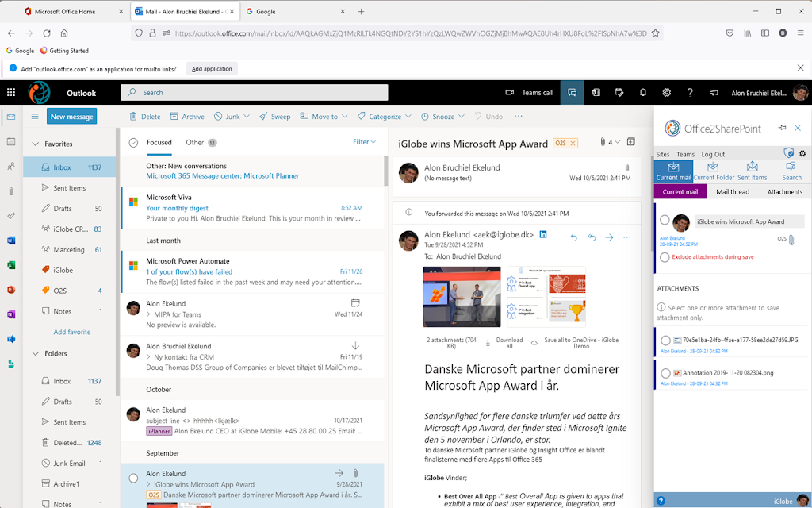Remove the O2S category tag with its X
812x508 pixels.
573,144
